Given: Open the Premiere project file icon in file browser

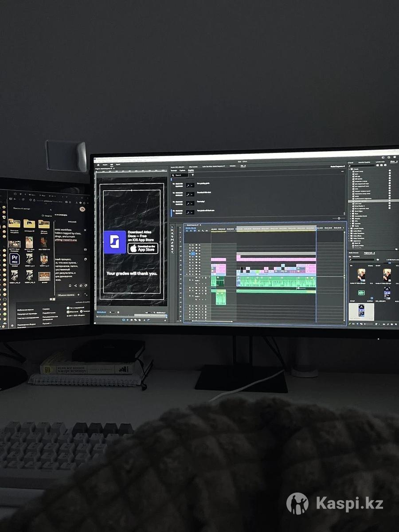Looking at the screenshot, I should pos(14,258).
